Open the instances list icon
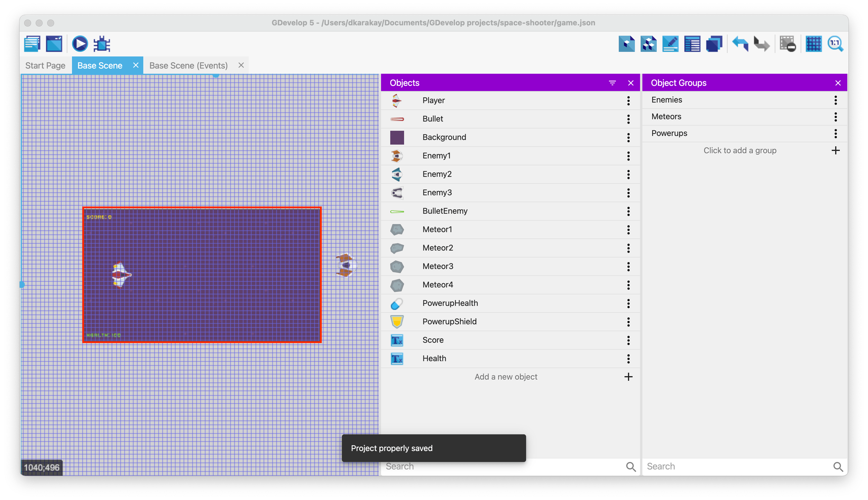868x500 pixels. click(x=692, y=44)
